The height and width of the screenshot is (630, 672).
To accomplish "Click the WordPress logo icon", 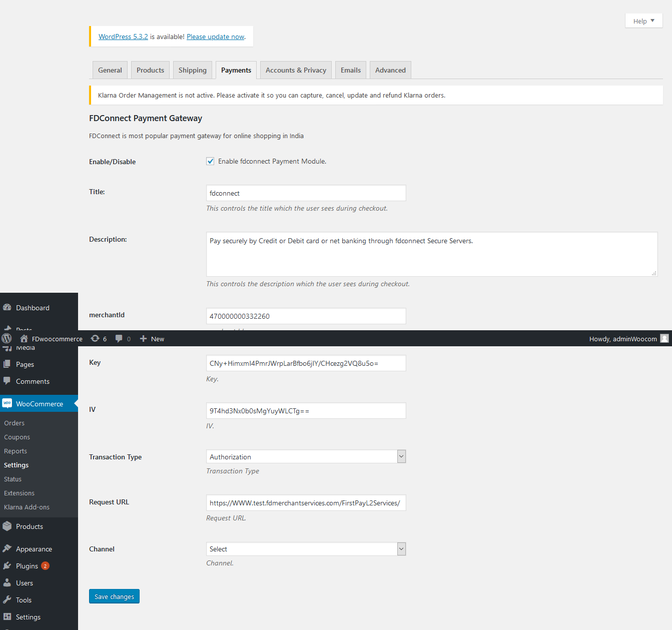I will [7, 339].
